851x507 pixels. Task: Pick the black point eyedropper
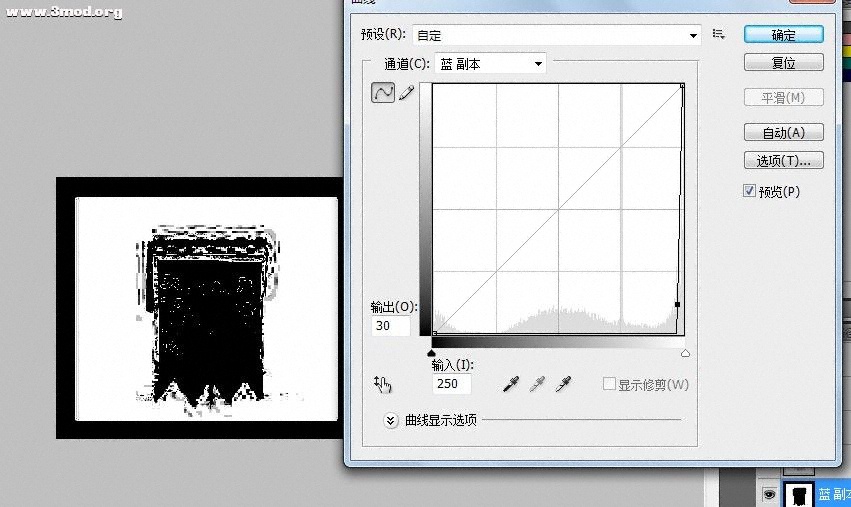pos(510,384)
